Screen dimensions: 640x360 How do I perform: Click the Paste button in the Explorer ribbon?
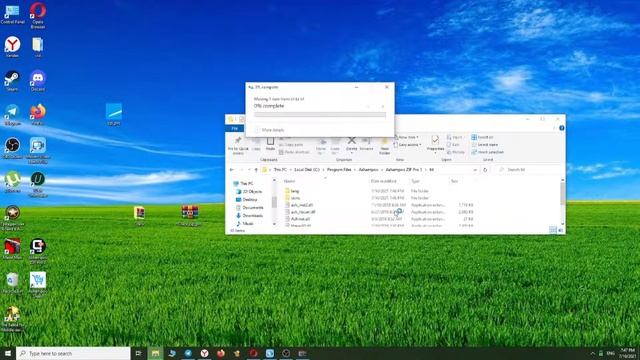[x=270, y=144]
